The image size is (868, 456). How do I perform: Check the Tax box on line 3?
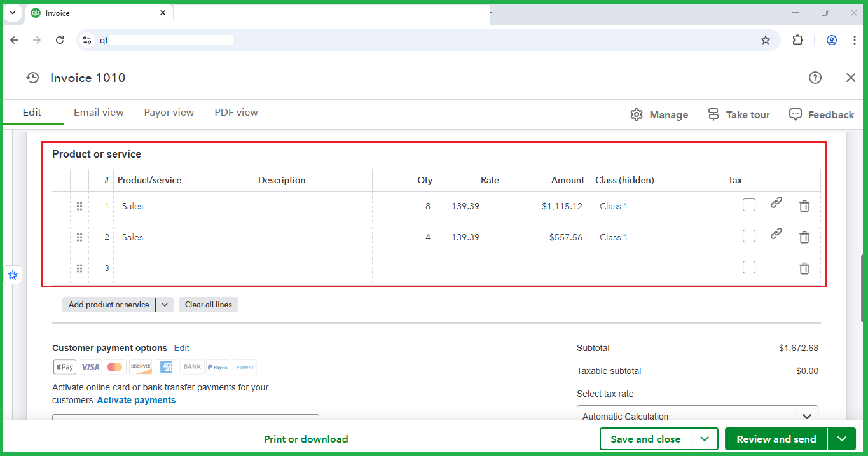749,267
